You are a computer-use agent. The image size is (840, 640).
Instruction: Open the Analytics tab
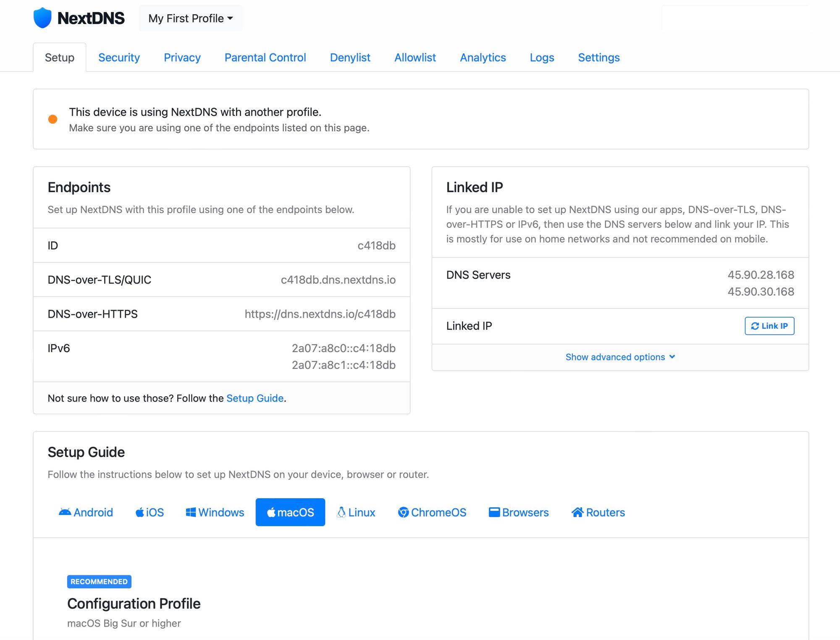483,57
